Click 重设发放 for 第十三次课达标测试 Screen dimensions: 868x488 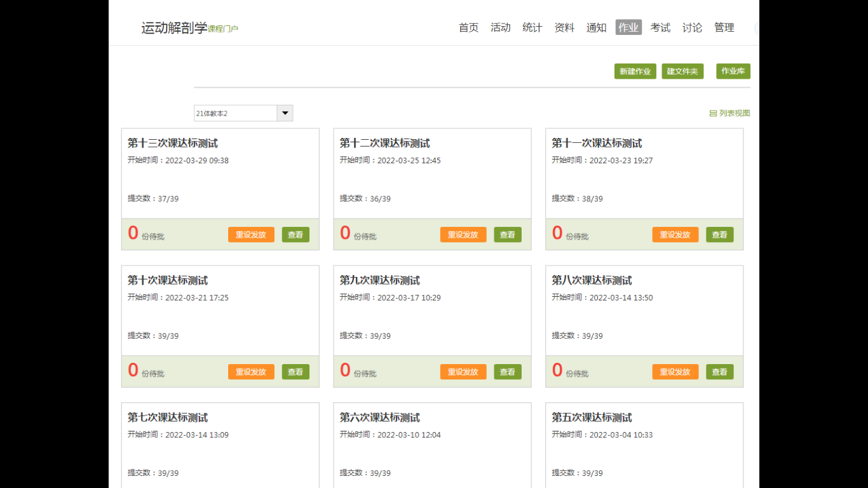coord(251,234)
